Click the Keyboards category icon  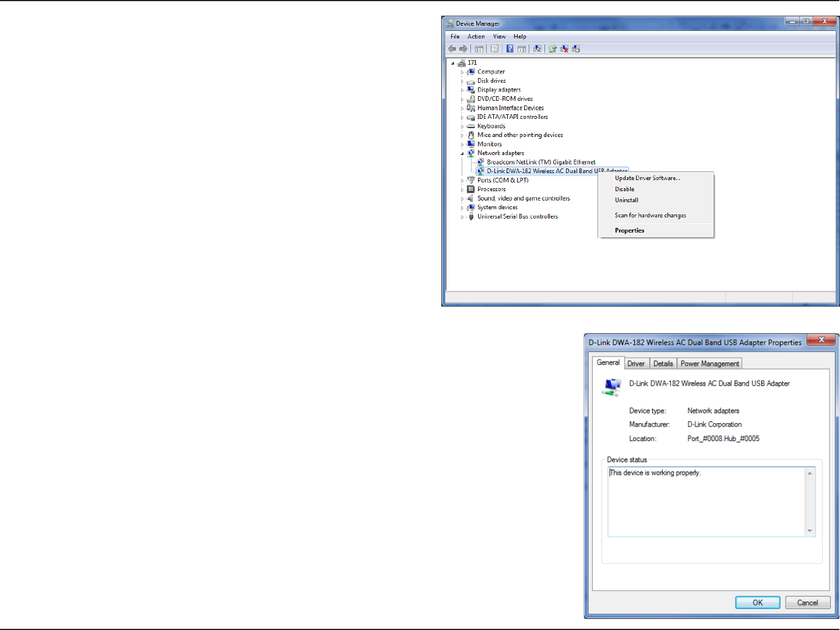coord(471,126)
